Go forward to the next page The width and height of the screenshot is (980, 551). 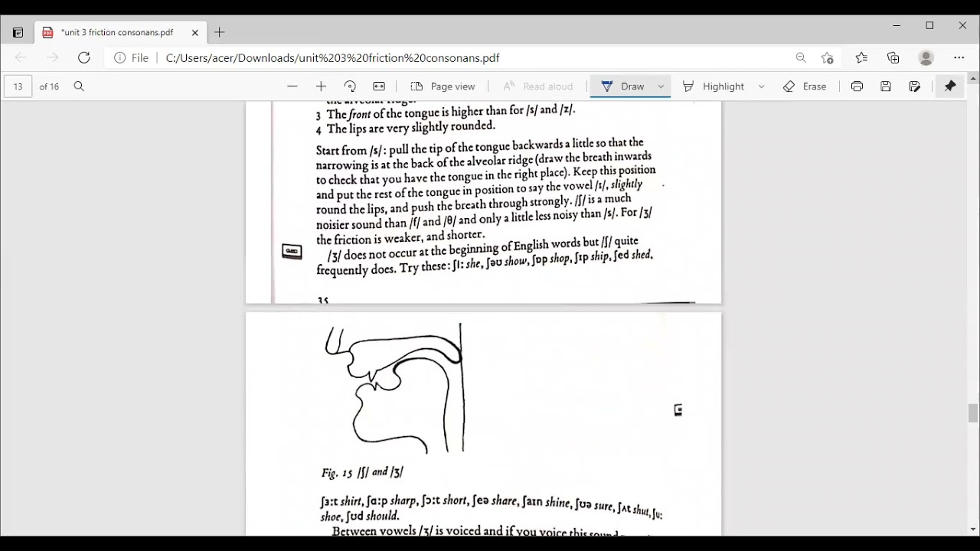[x=52, y=57]
